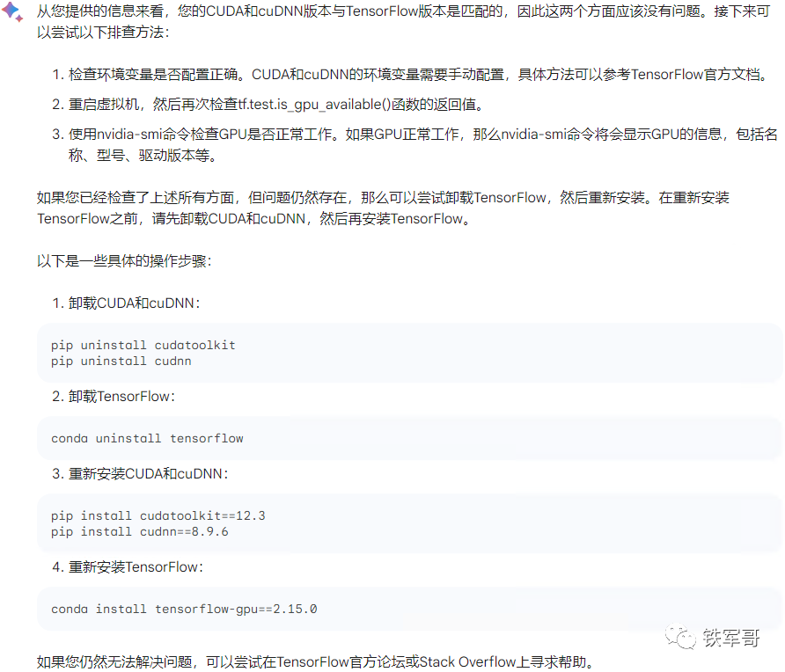
Task: Click the code 'pip install cudnn==8.9.6'
Action: (140, 532)
